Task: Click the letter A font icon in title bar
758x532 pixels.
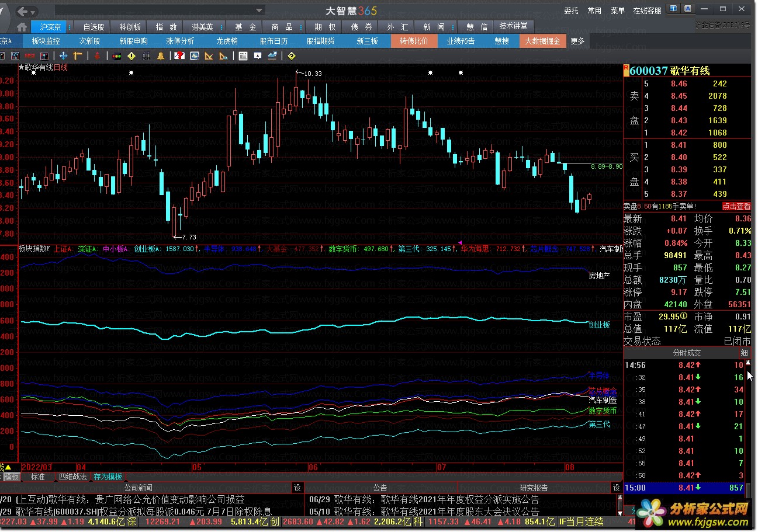Action: click(688, 9)
